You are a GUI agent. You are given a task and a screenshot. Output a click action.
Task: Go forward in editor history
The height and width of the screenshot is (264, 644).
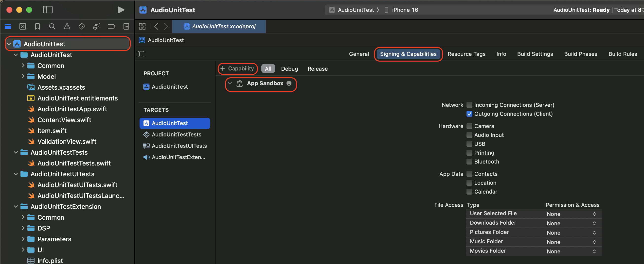tap(166, 26)
